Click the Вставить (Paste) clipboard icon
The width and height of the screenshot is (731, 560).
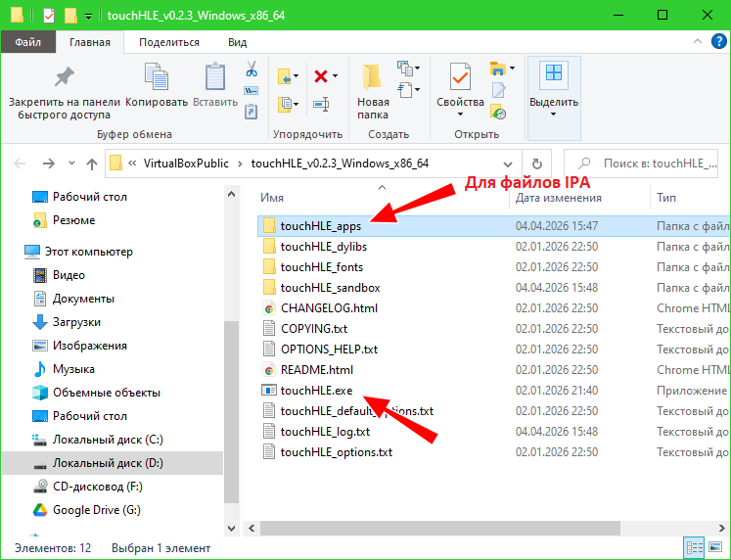pos(215,76)
